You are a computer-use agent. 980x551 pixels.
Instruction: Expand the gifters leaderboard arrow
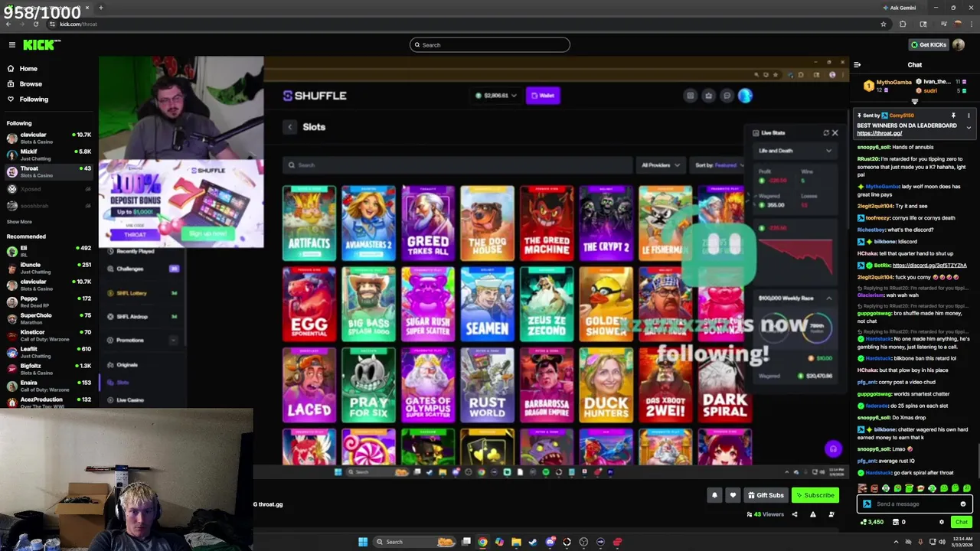[x=914, y=101]
